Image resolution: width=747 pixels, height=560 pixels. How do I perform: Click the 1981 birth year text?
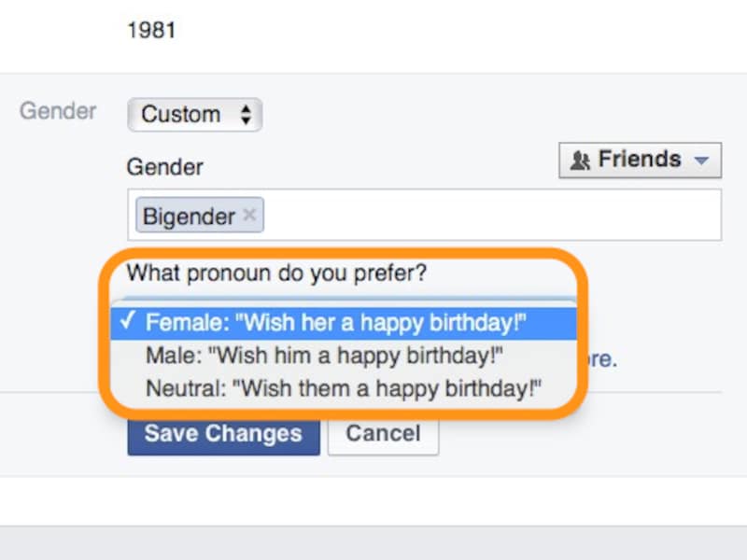151,30
